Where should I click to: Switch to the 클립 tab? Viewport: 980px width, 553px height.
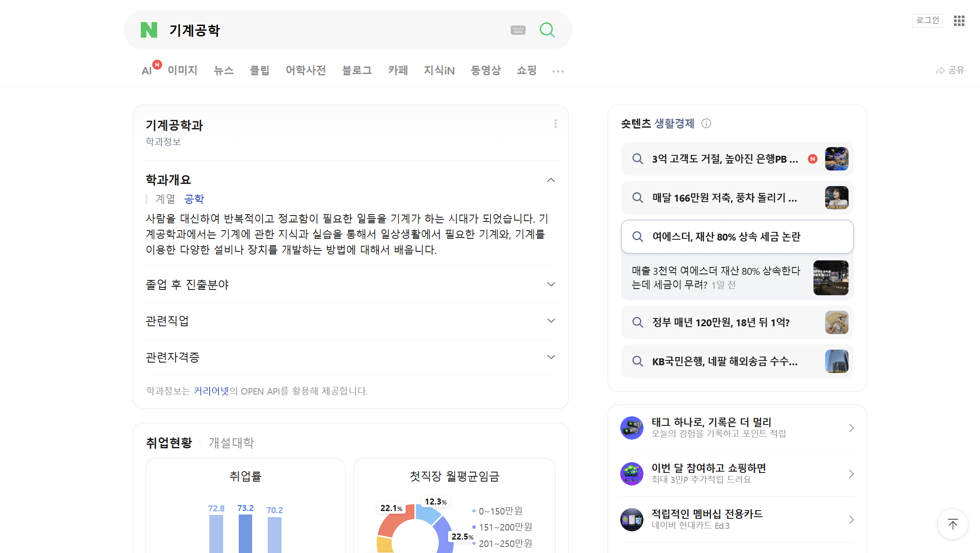(259, 70)
